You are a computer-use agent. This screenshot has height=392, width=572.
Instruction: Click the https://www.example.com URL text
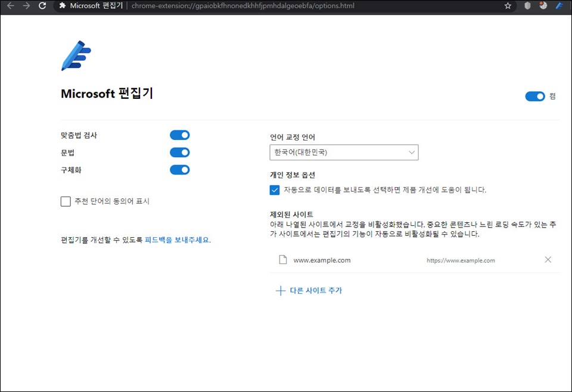461,260
